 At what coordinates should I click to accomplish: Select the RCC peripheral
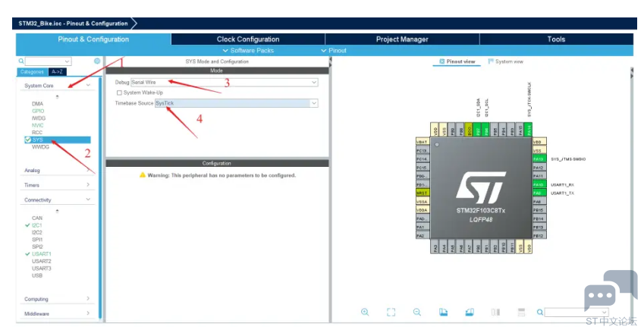pyautogui.click(x=37, y=133)
